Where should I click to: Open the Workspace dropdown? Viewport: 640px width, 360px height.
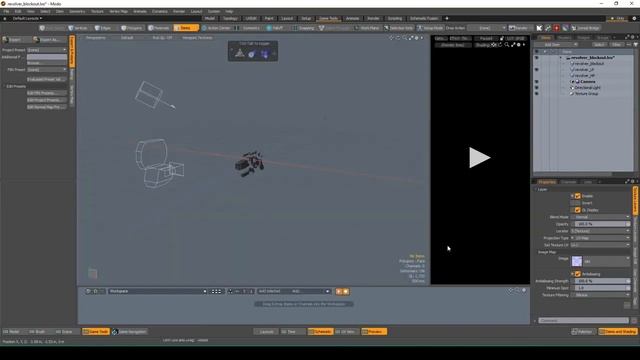pyautogui.click(x=158, y=291)
